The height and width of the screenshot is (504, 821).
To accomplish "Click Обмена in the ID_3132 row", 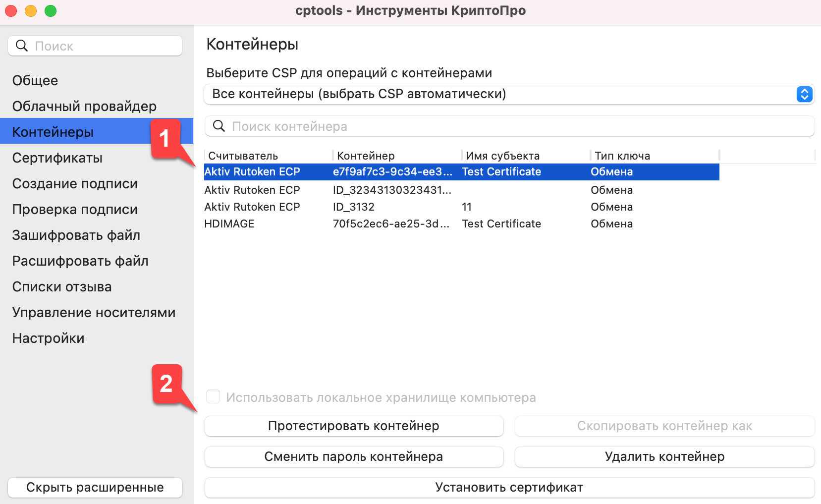I will [x=612, y=207].
